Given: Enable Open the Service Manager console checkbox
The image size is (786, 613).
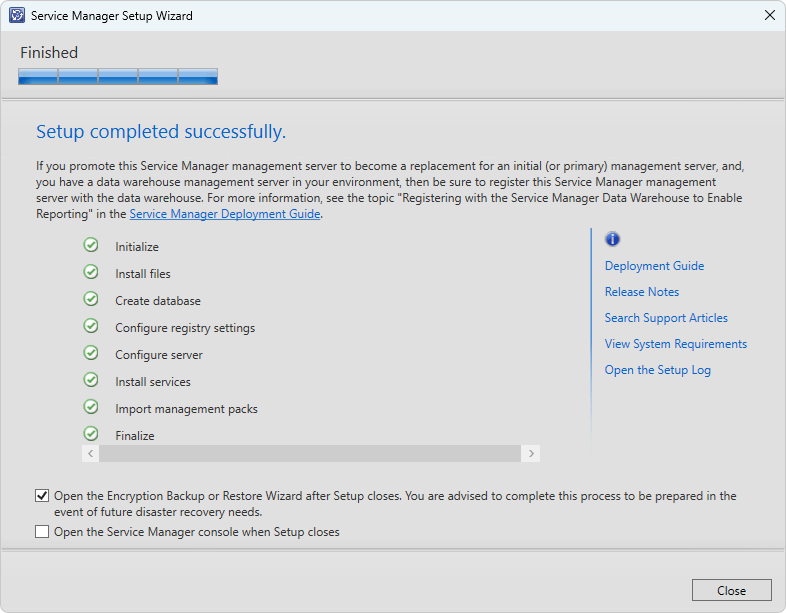Looking at the screenshot, I should pyautogui.click(x=42, y=531).
